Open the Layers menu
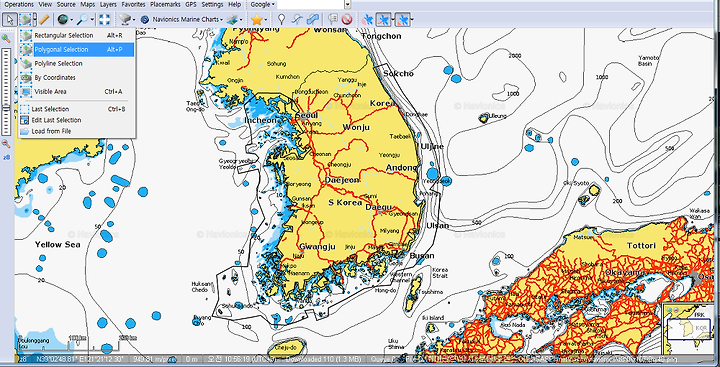 click(108, 5)
